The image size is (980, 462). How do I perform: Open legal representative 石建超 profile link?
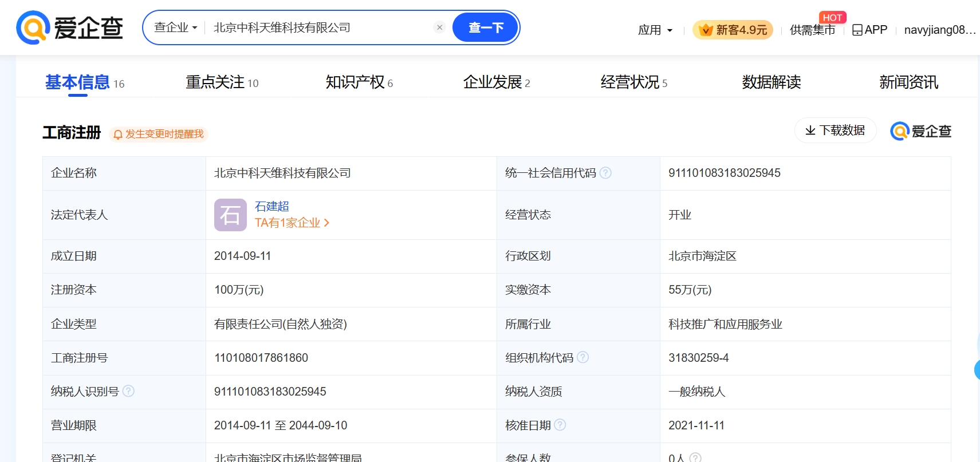pyautogui.click(x=272, y=206)
